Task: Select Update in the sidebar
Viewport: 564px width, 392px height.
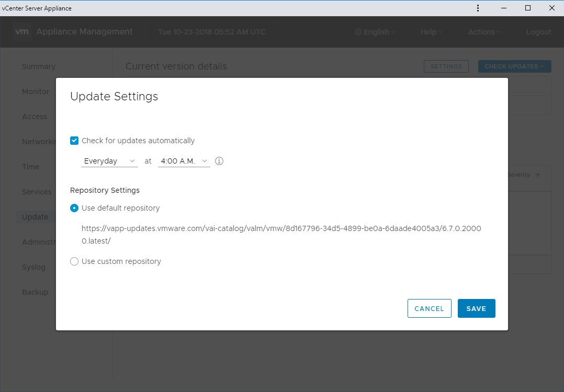Action: tap(35, 217)
